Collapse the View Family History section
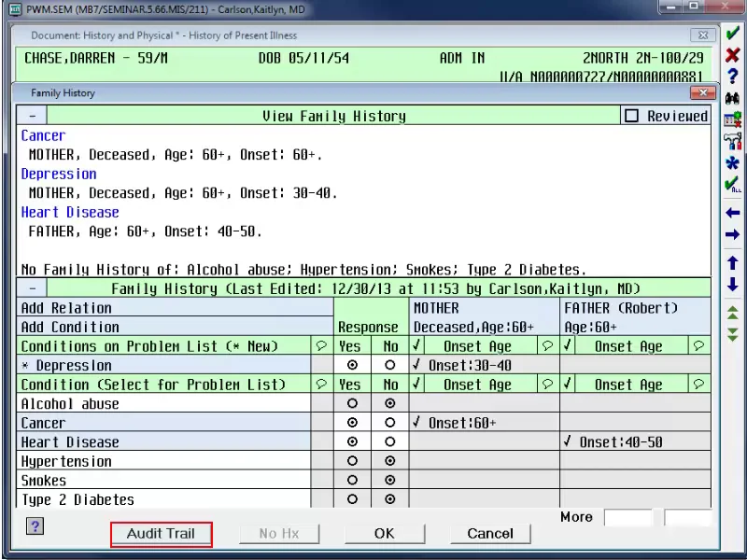 pos(33,116)
